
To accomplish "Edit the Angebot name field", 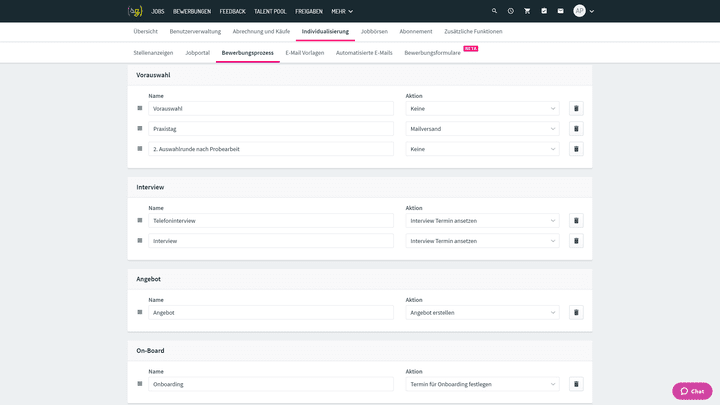I will [271, 313].
